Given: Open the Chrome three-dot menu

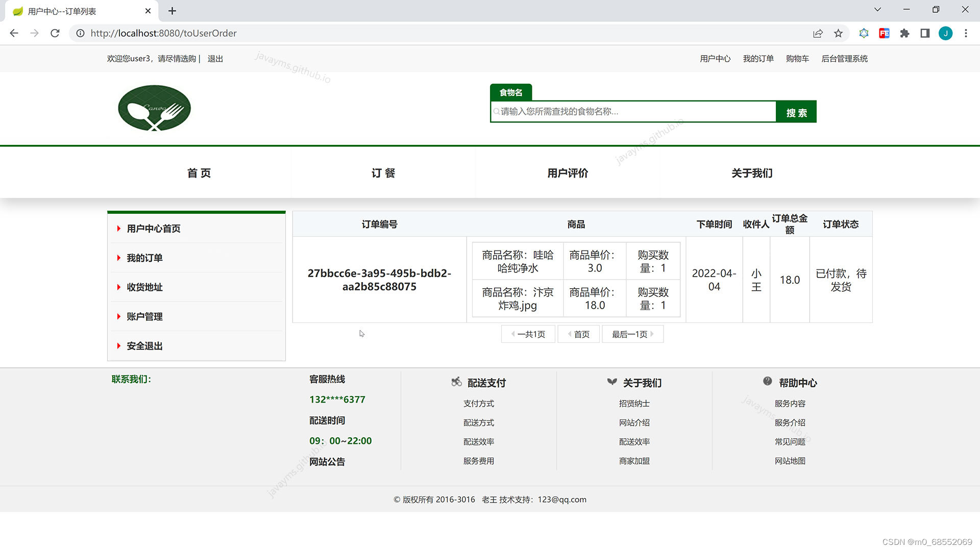Looking at the screenshot, I should point(966,33).
